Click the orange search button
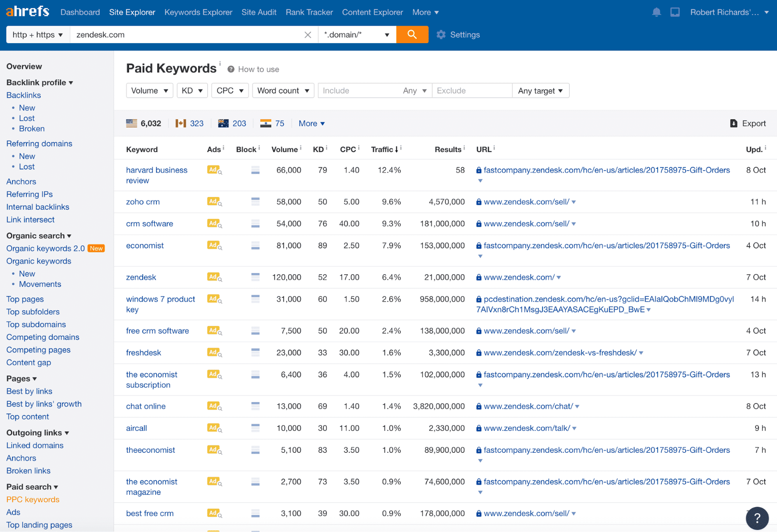Viewport: 777px width, 532px height. tap(412, 35)
